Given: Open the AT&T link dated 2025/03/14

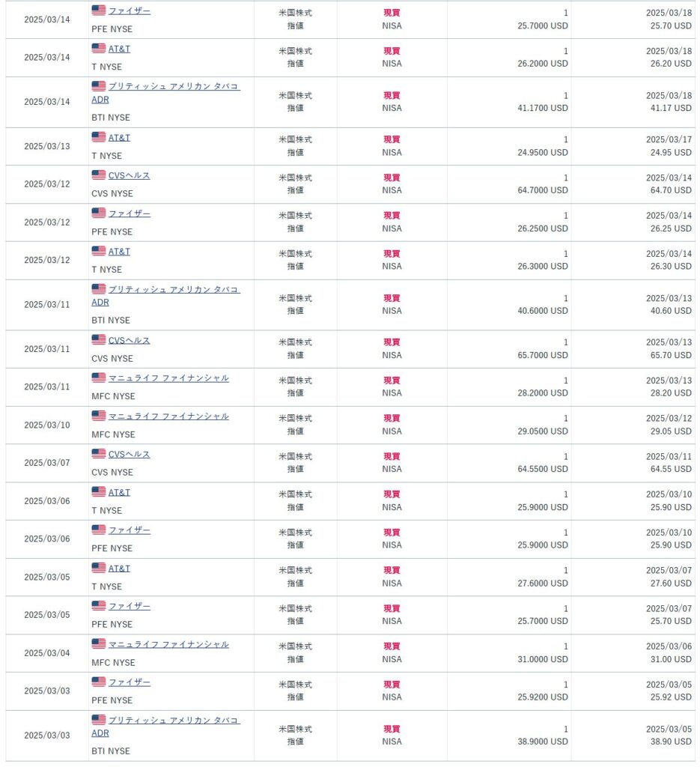Looking at the screenshot, I should click(x=119, y=49).
